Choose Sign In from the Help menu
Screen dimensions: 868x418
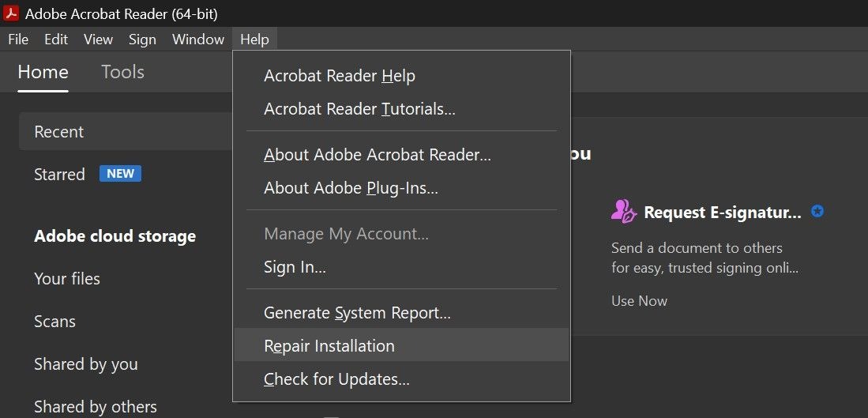click(x=295, y=267)
